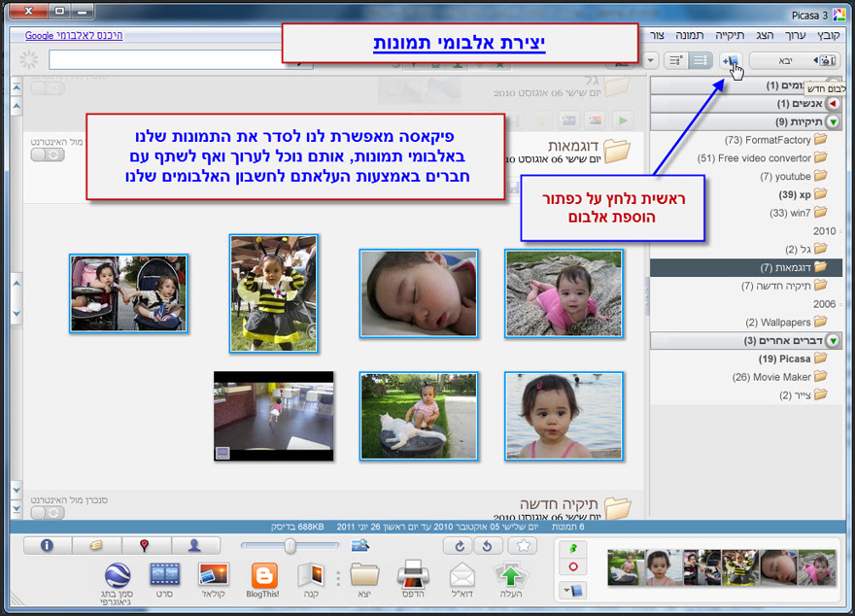Open the קובץ menu
This screenshot has height=616, width=855.
828,35
